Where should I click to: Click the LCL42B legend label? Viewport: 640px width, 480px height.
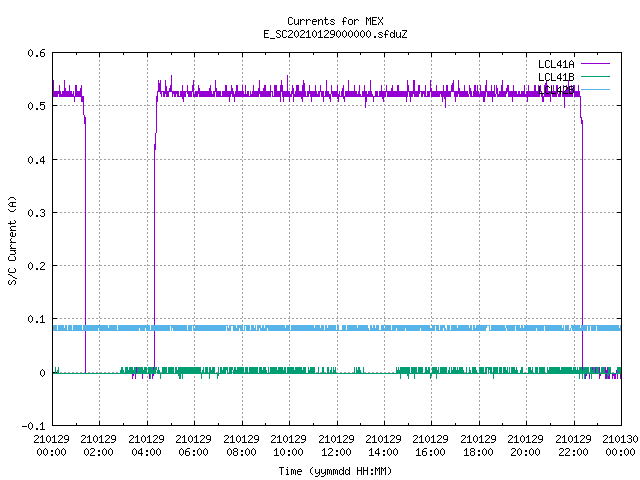pos(556,90)
